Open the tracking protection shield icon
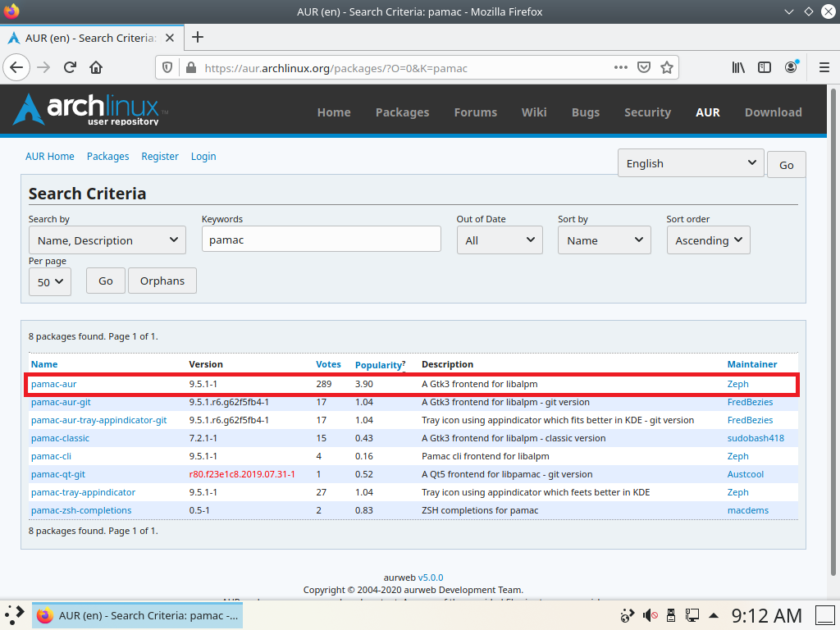Image resolution: width=840 pixels, height=630 pixels. [x=167, y=68]
